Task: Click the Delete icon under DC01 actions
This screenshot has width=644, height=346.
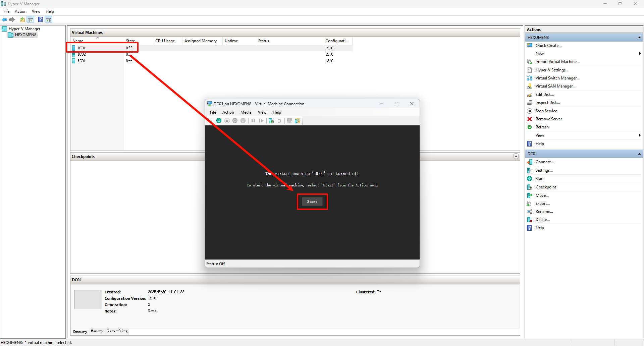Action: pyautogui.click(x=530, y=220)
